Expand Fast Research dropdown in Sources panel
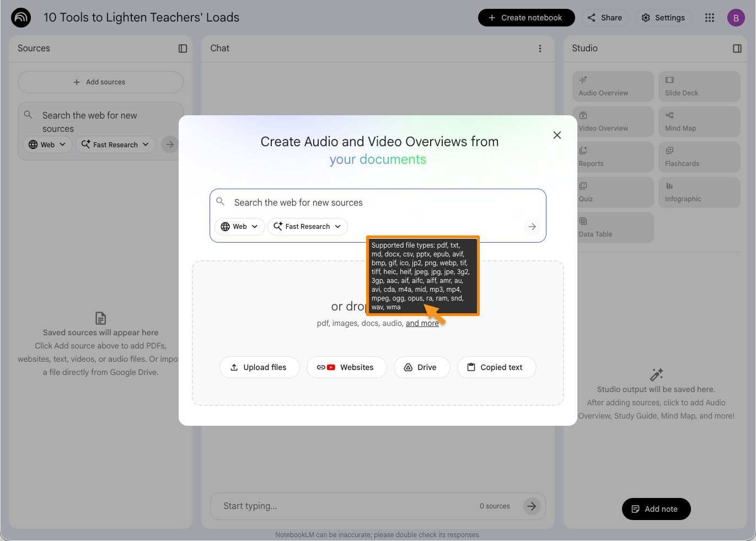 [x=115, y=144]
